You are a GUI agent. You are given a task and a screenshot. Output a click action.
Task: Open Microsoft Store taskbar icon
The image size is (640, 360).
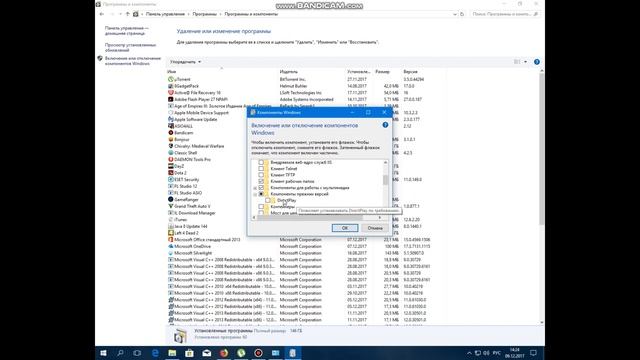click(189, 353)
